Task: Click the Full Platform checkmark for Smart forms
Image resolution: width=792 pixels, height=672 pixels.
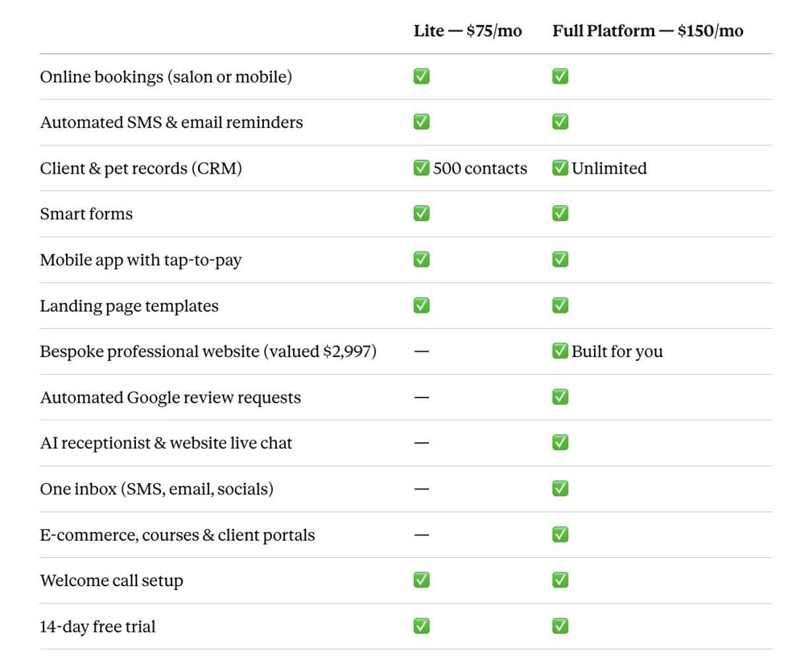Action: (x=560, y=213)
